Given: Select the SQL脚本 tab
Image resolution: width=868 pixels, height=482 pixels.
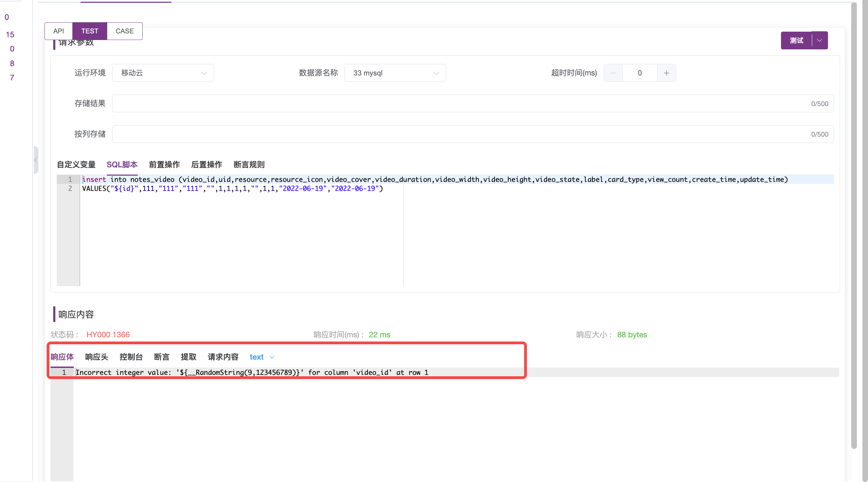Looking at the screenshot, I should (x=122, y=164).
